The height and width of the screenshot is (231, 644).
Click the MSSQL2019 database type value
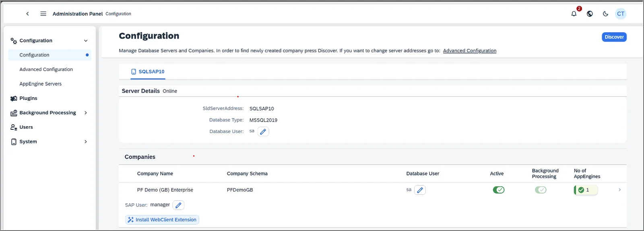[263, 120]
